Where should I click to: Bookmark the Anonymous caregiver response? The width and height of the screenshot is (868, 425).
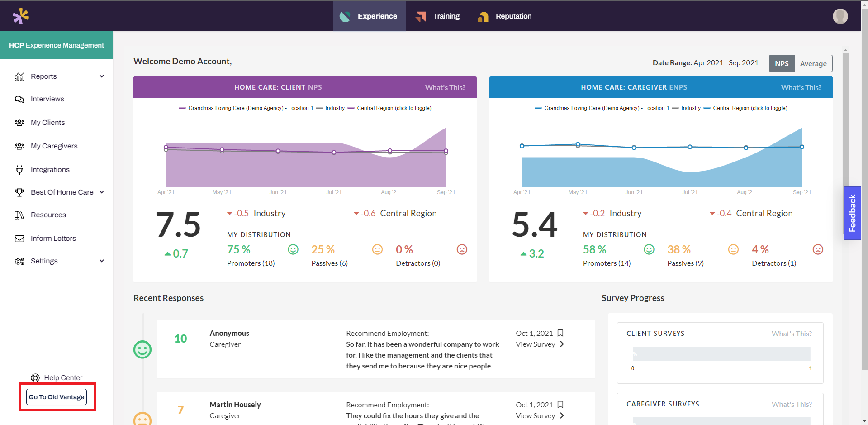coord(560,333)
